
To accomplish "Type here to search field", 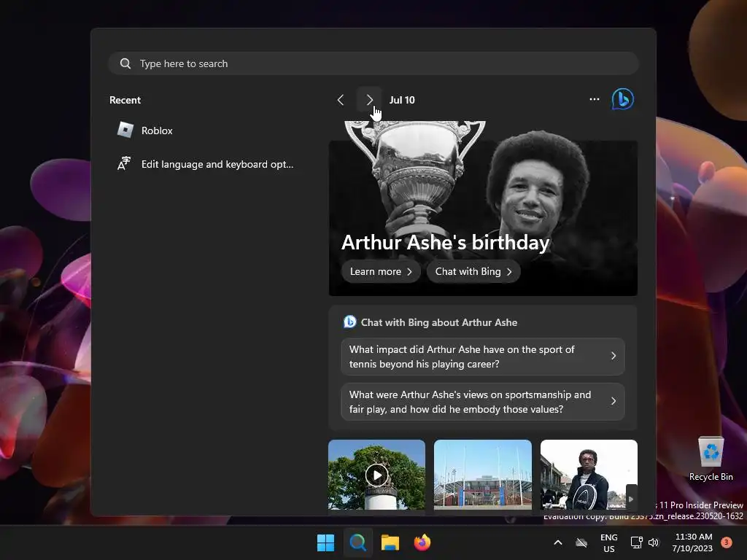I will pyautogui.click(x=373, y=63).
